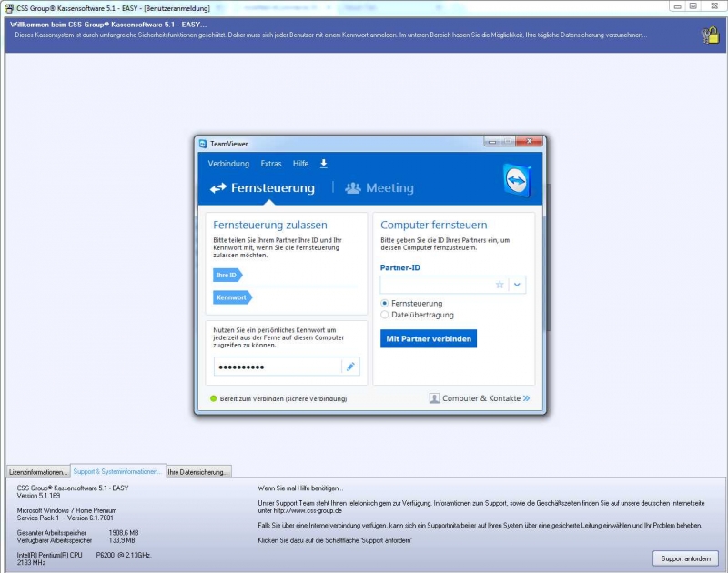Image resolution: width=728 pixels, height=573 pixels.
Task: Open the Lizenzinformationen tab
Action: (38, 472)
